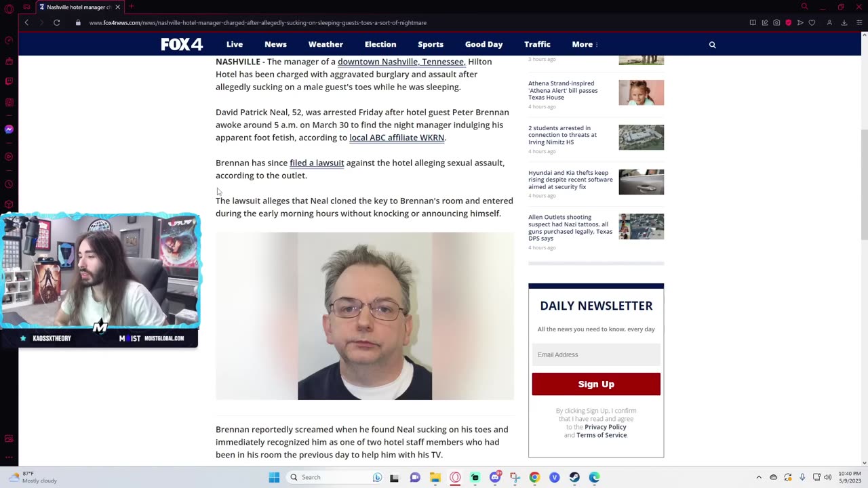Click the site search magnifier icon
Screen dimensions: 868x488
[x=712, y=45]
